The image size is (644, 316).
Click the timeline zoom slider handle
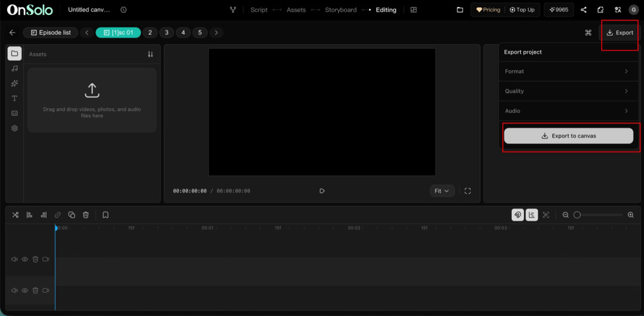pos(577,215)
